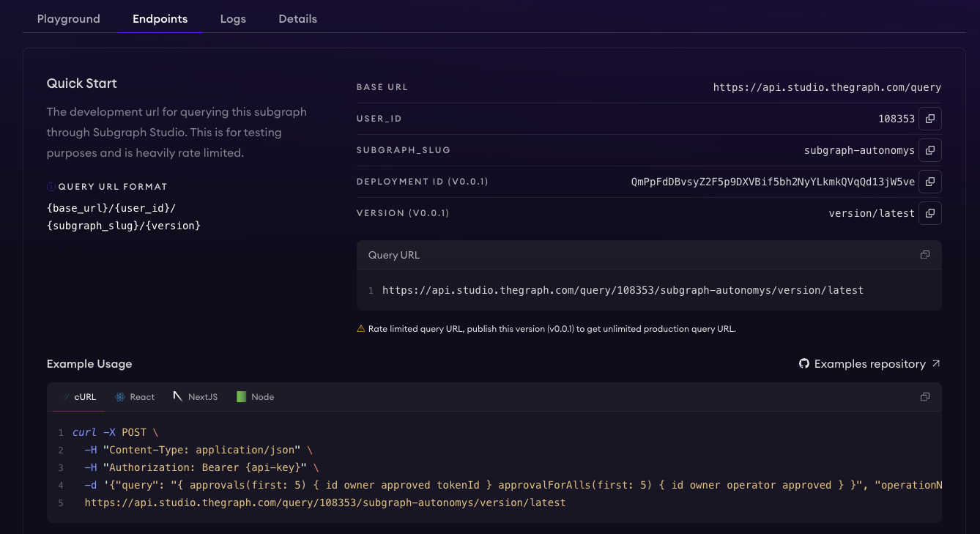The height and width of the screenshot is (534, 980).
Task: Copy the Query URL box contents
Action: click(x=925, y=255)
